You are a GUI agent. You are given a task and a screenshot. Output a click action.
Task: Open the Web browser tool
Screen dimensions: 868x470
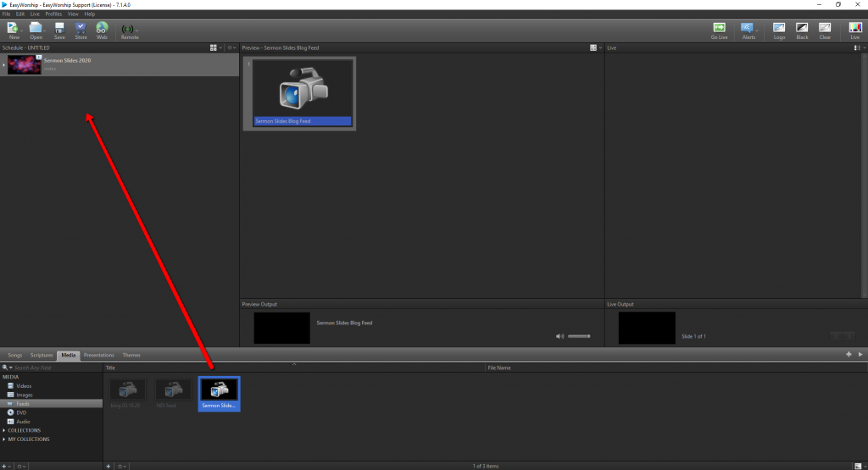coord(102,30)
